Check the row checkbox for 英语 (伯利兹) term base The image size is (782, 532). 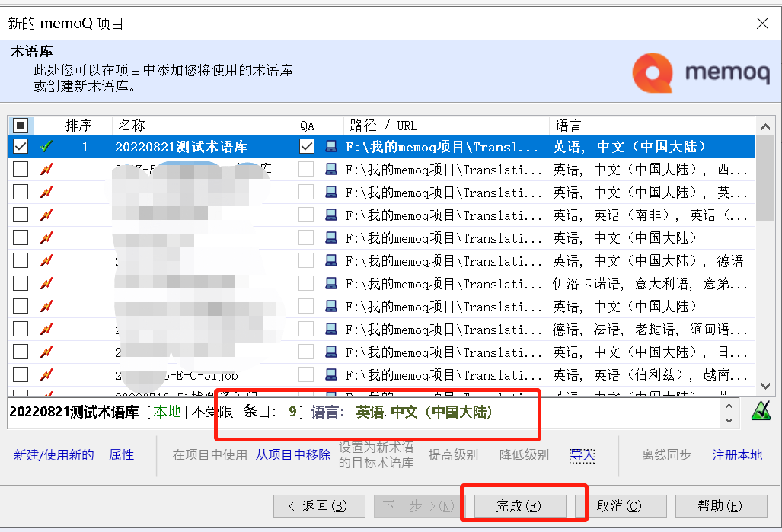[21, 374]
